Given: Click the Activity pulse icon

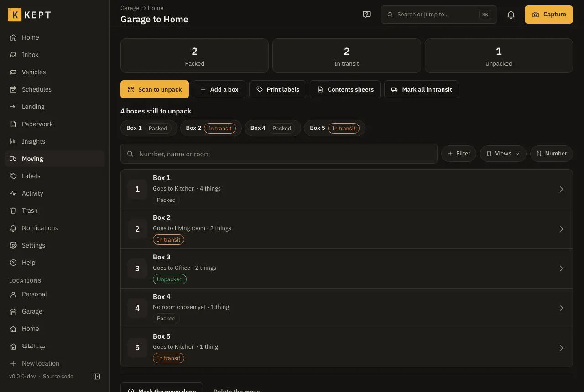Looking at the screenshot, I should pos(13,193).
